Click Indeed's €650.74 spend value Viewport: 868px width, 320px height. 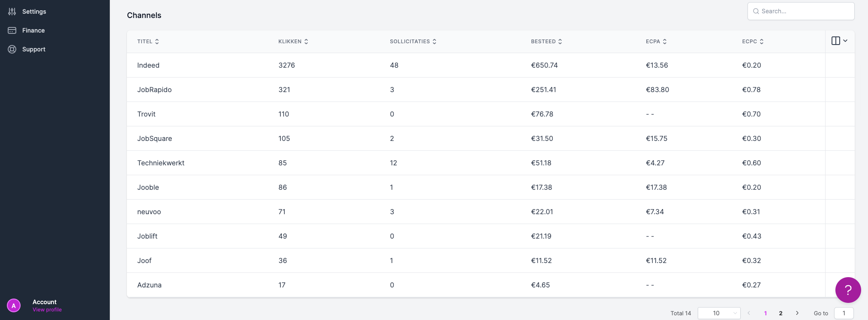click(x=544, y=65)
